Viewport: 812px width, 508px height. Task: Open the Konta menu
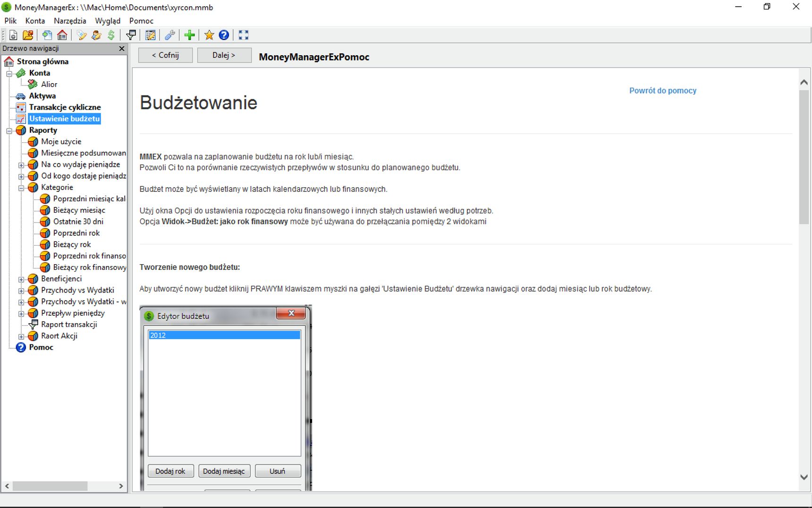tap(35, 21)
